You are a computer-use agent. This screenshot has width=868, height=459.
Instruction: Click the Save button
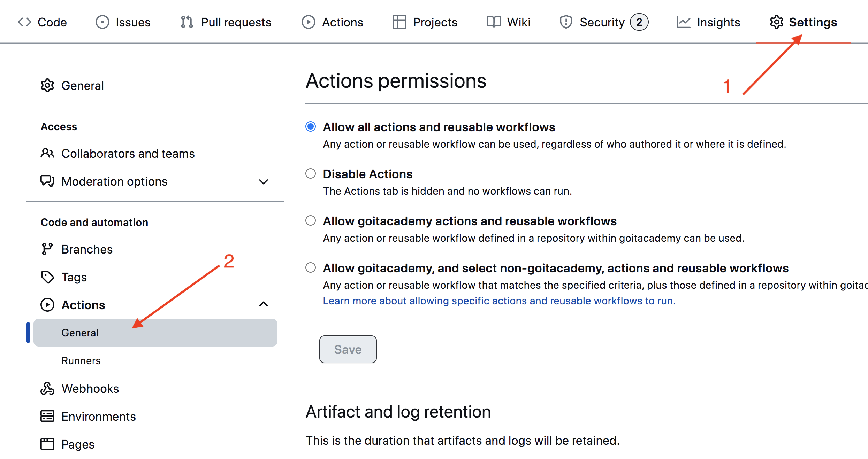point(348,349)
